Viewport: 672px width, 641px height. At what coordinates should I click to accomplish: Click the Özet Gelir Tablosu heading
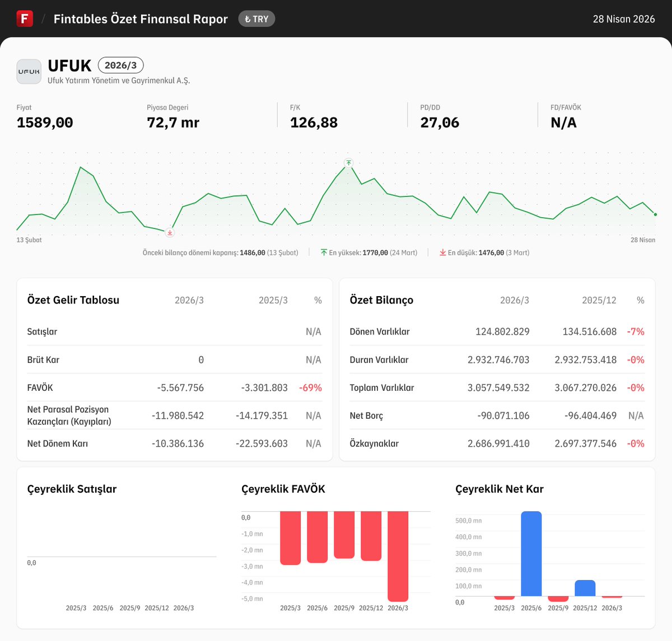coord(73,300)
